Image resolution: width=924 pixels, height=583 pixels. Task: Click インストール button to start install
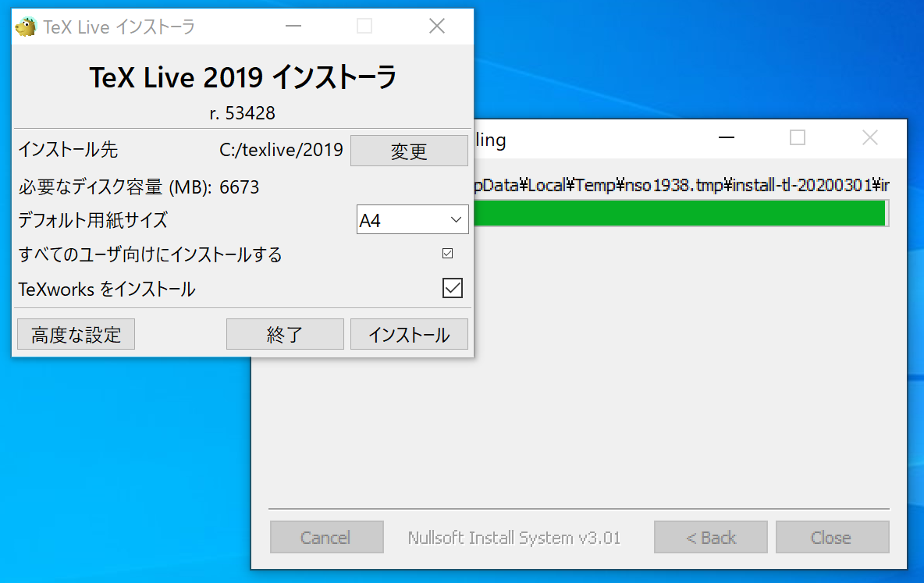coord(409,334)
